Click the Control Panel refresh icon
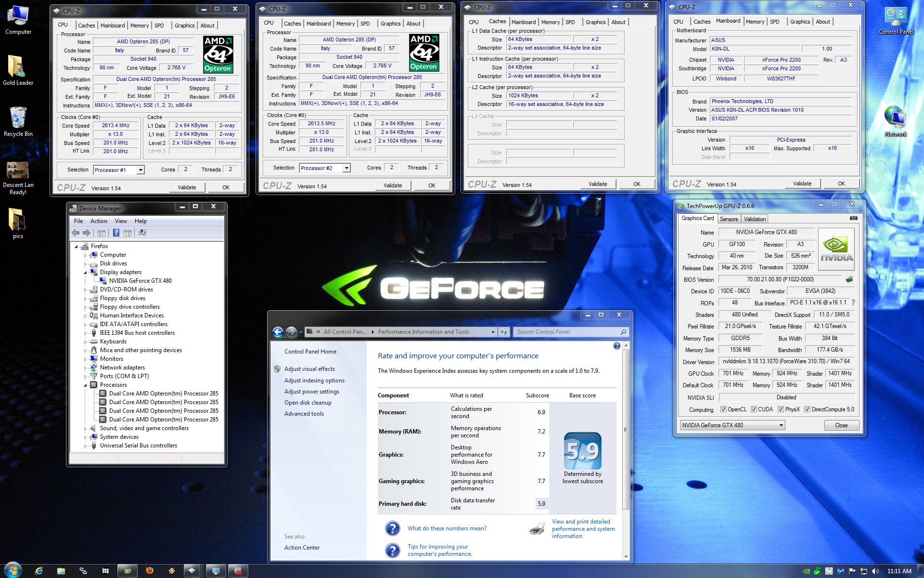924x578 pixels. [504, 332]
